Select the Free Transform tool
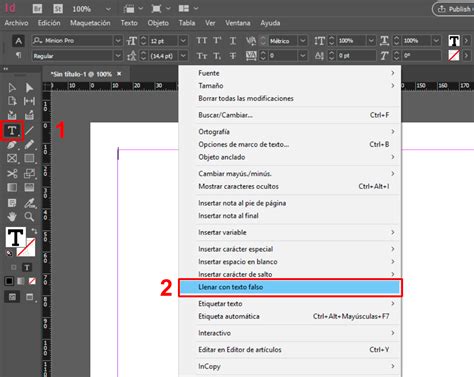The width and height of the screenshot is (474, 377). [29, 173]
